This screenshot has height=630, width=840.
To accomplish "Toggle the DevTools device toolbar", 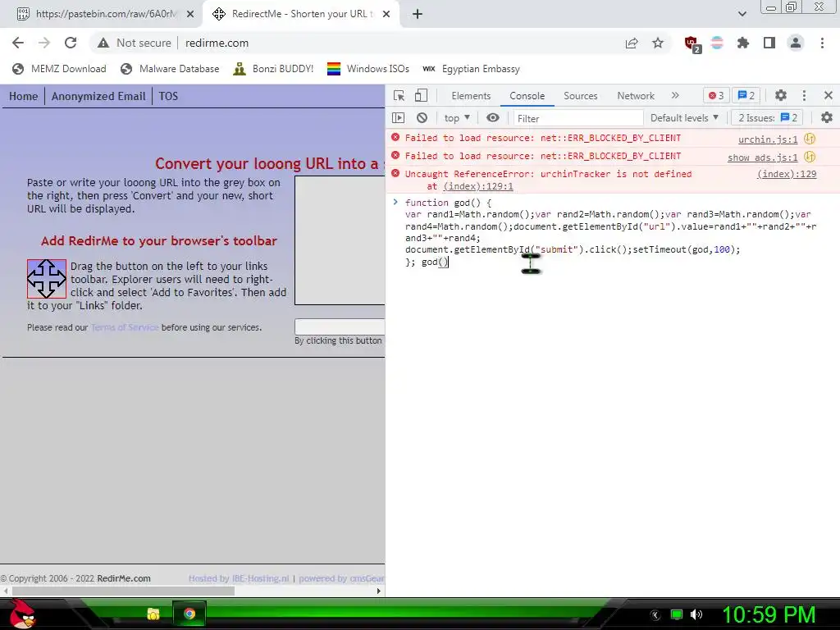I will pos(421,95).
